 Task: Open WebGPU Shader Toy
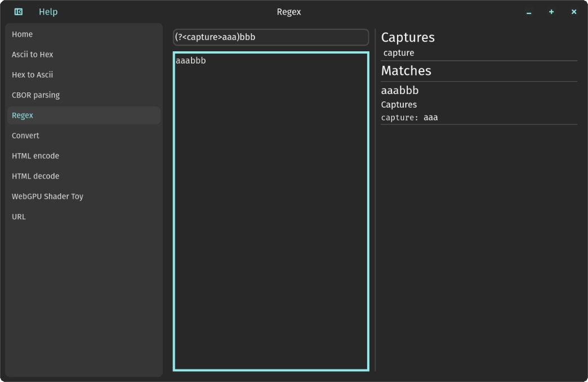84,196
